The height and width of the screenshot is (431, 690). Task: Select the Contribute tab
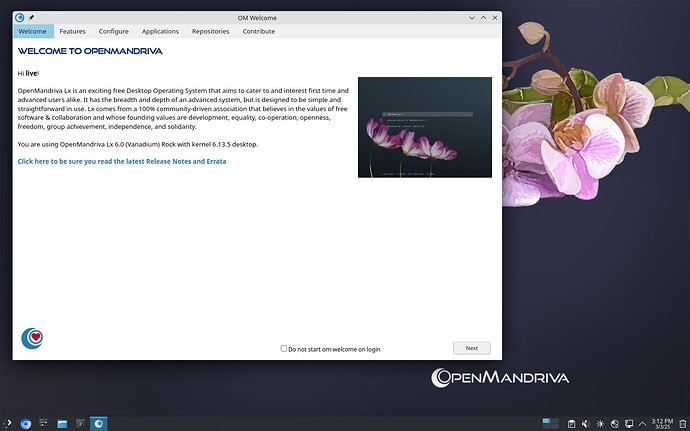click(259, 31)
